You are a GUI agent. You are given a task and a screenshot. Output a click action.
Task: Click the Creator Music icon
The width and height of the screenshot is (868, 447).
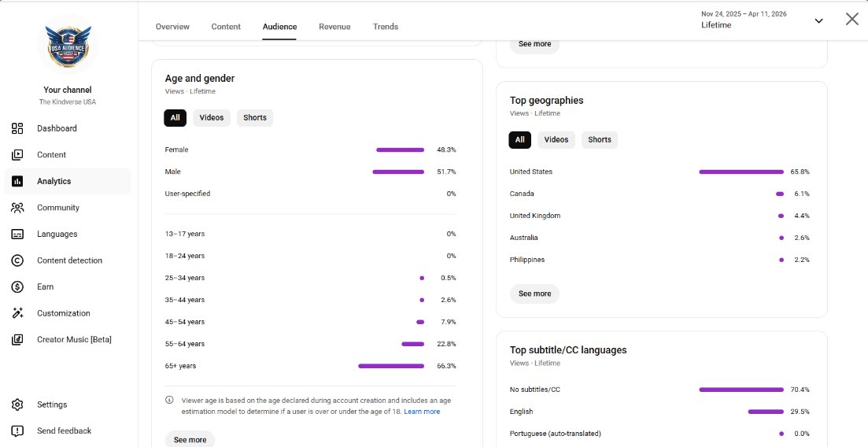pos(17,339)
